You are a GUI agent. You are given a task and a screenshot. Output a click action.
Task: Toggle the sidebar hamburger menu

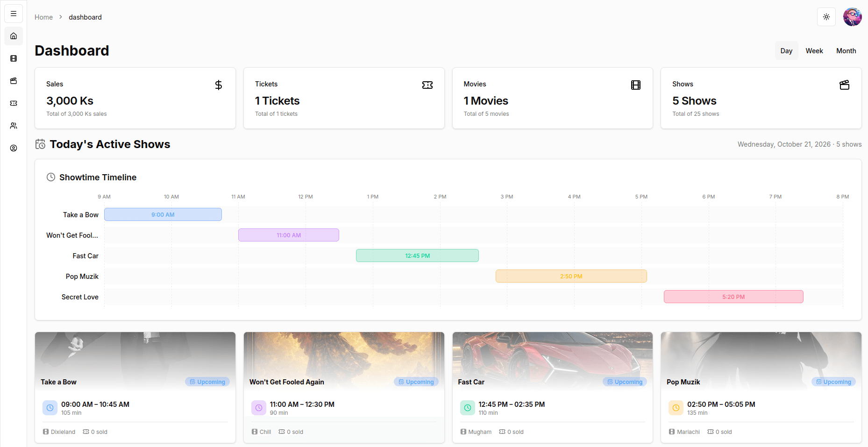click(14, 14)
